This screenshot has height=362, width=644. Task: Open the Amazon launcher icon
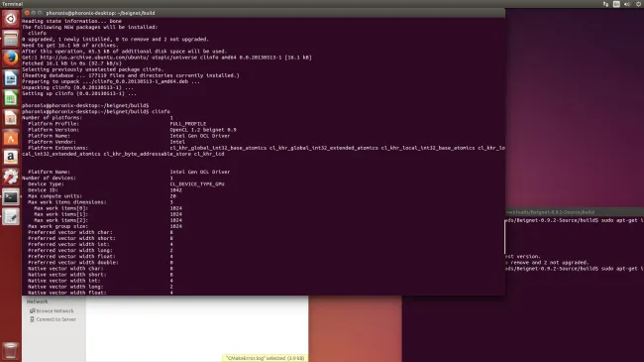tap(11, 157)
